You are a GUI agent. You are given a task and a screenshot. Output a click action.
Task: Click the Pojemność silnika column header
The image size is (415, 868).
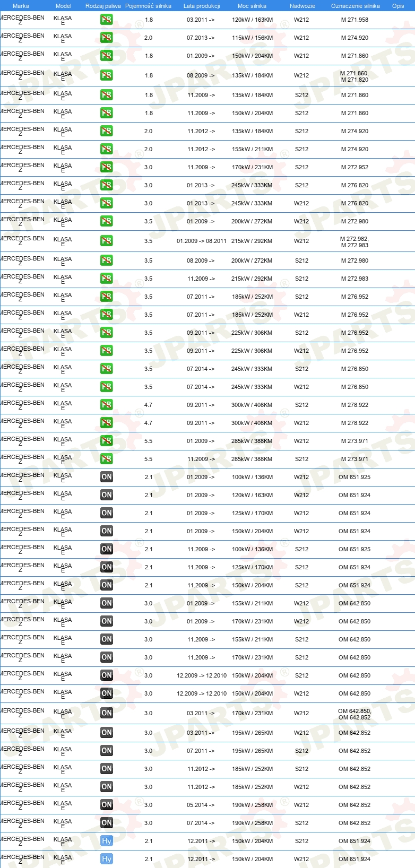(148, 6)
